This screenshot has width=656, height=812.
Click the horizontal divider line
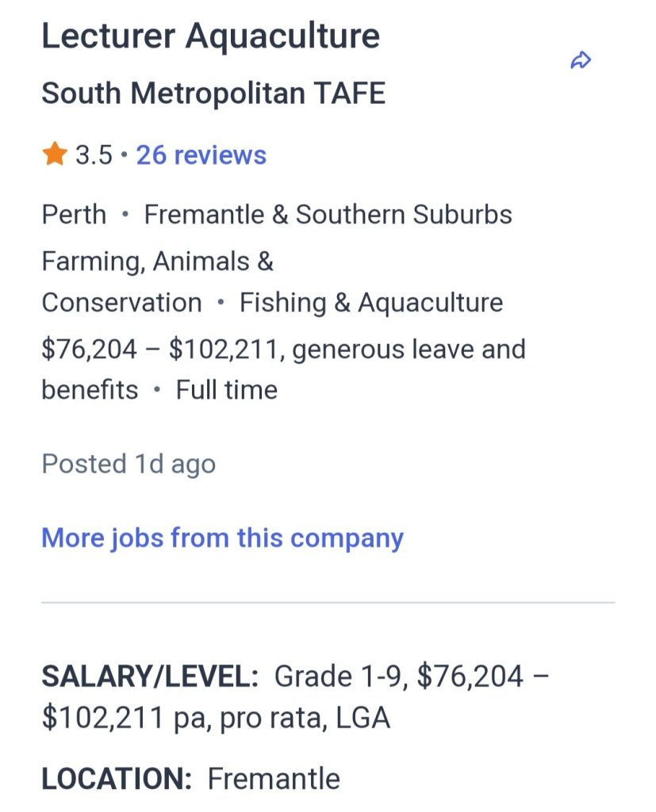[x=328, y=603]
